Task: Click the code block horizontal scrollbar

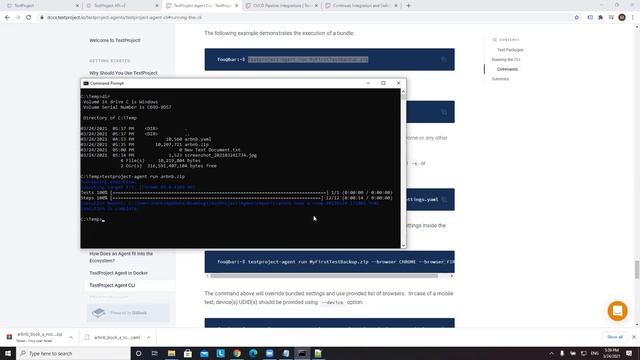Action: coord(324,276)
